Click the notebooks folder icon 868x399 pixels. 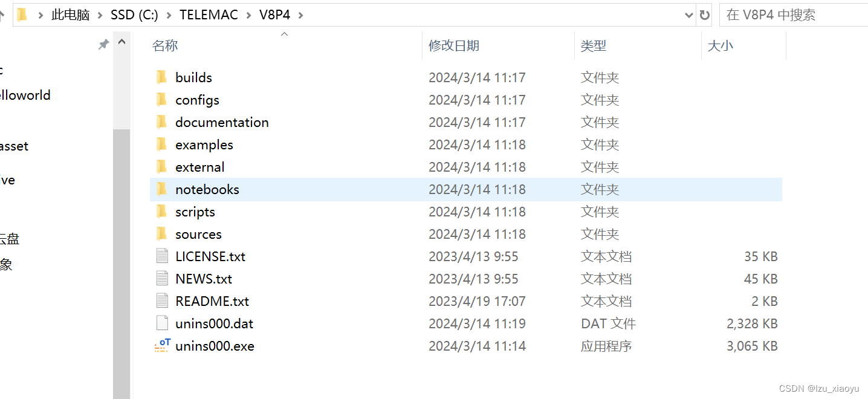161,189
